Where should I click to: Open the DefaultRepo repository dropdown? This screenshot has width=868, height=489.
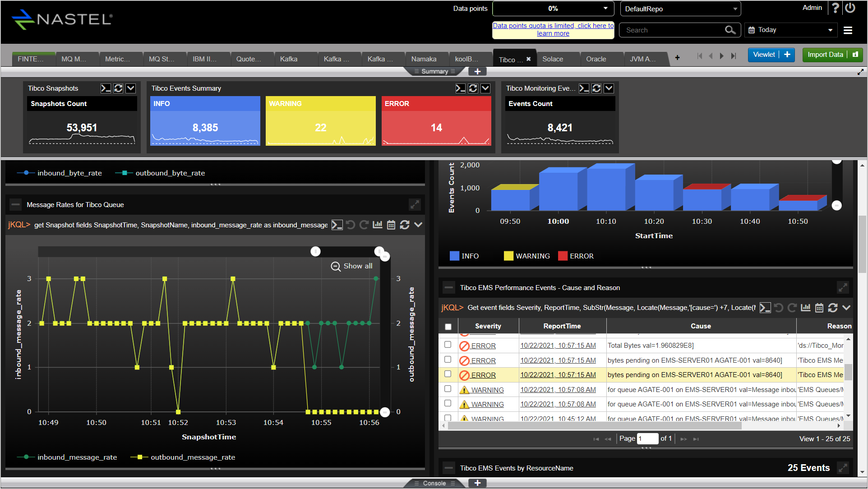[680, 9]
